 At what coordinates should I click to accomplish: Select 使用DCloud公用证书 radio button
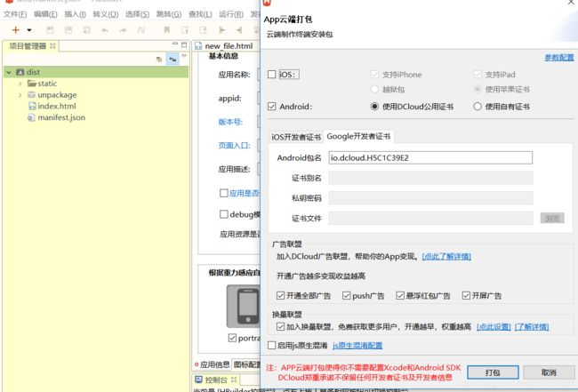point(374,107)
